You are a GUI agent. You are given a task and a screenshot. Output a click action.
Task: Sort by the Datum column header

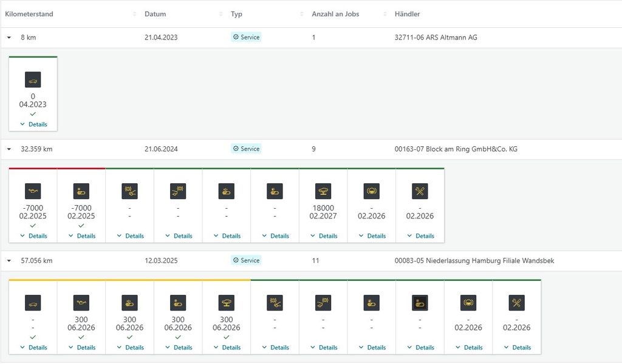click(x=155, y=14)
